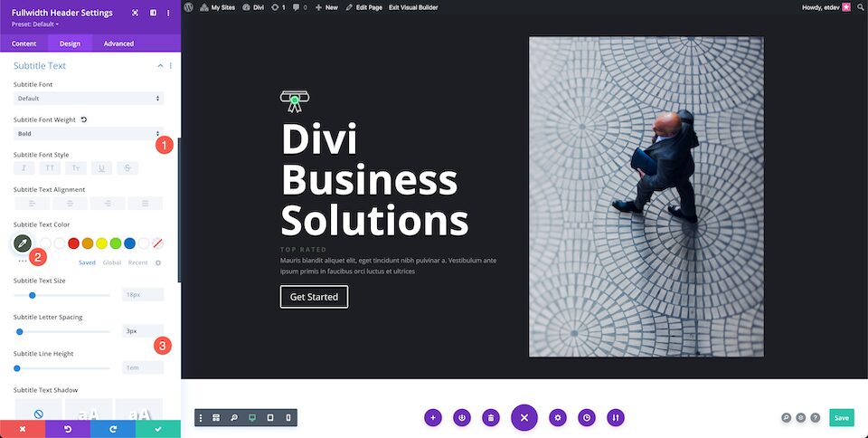868x438 pixels.
Task: Open page settings gear in builder bar
Action: (x=558, y=417)
